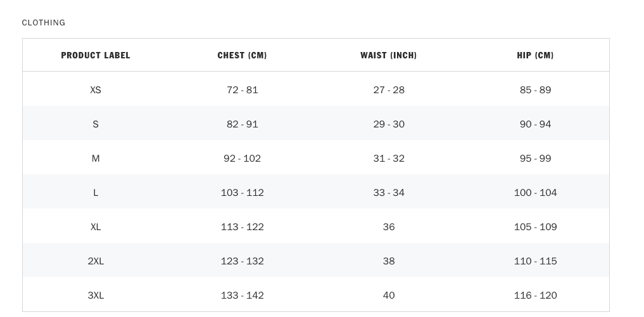This screenshot has height=317, width=644.
Task: Click waist value 29 - 30
Action: pyautogui.click(x=389, y=124)
